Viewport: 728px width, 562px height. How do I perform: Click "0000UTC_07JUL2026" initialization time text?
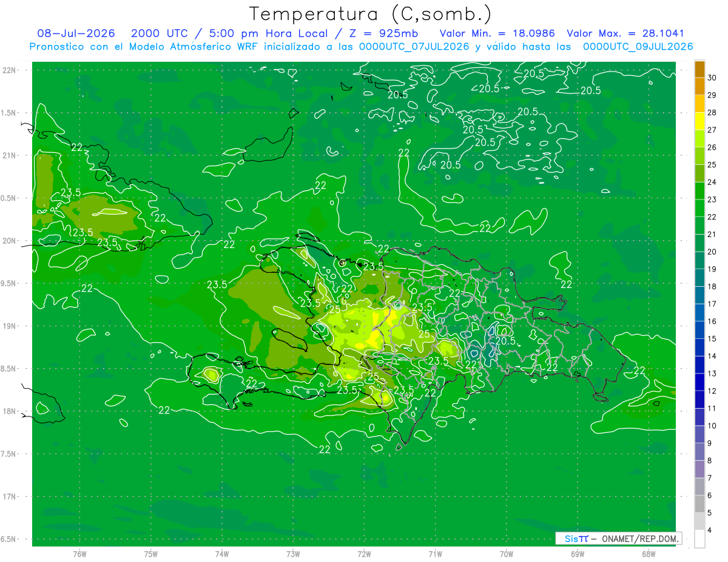click(x=414, y=47)
